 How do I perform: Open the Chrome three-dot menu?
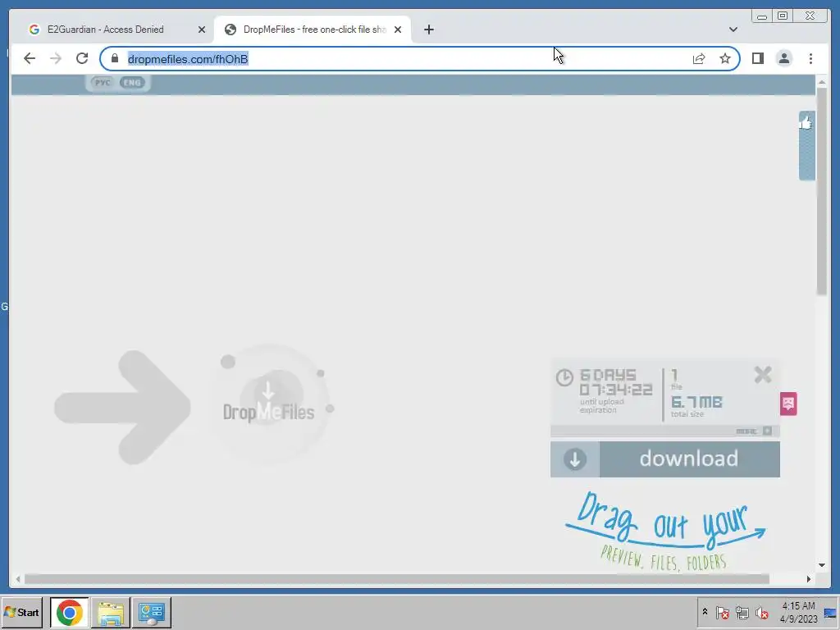coord(810,58)
